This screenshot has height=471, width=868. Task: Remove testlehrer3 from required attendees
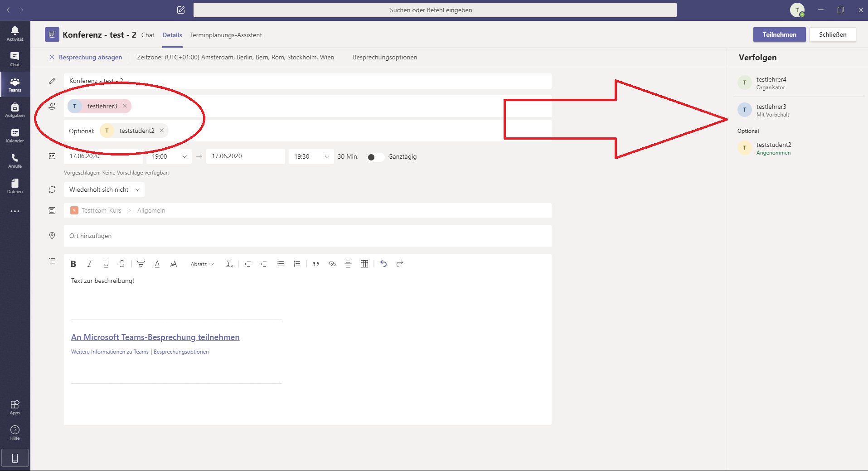tap(125, 106)
